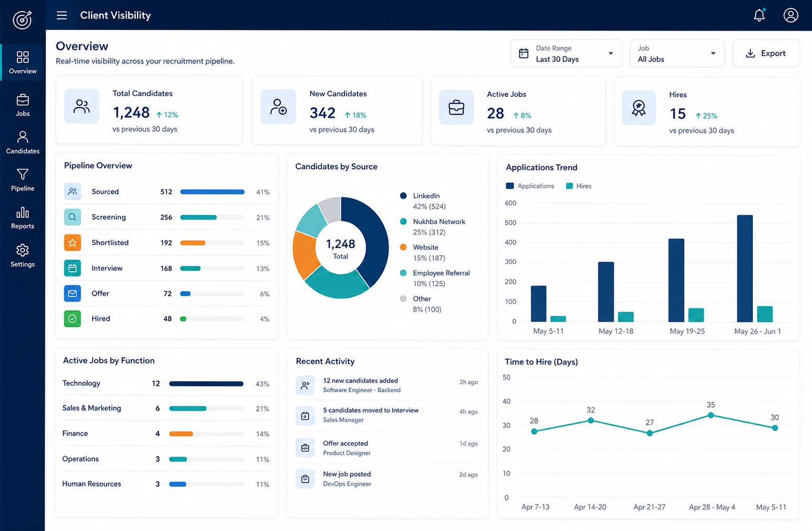Toggle the Applications legend series
Screen dimensions: 812x531
coord(530,186)
